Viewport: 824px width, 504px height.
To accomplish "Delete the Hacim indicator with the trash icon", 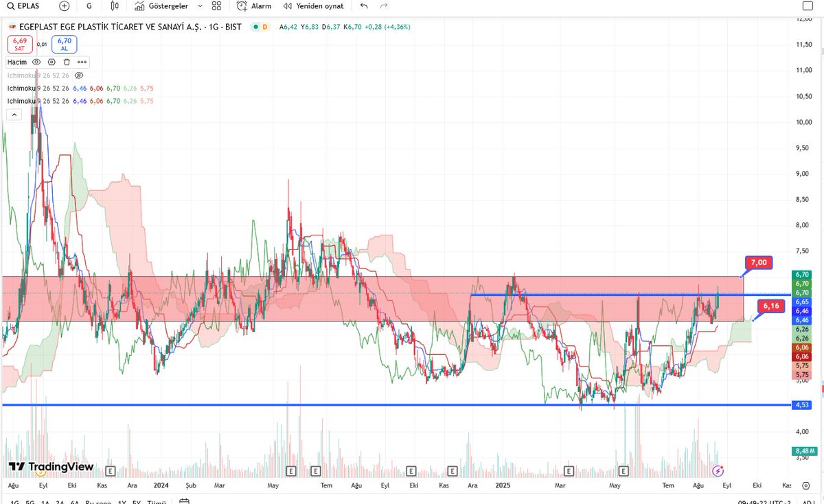I will point(67,62).
